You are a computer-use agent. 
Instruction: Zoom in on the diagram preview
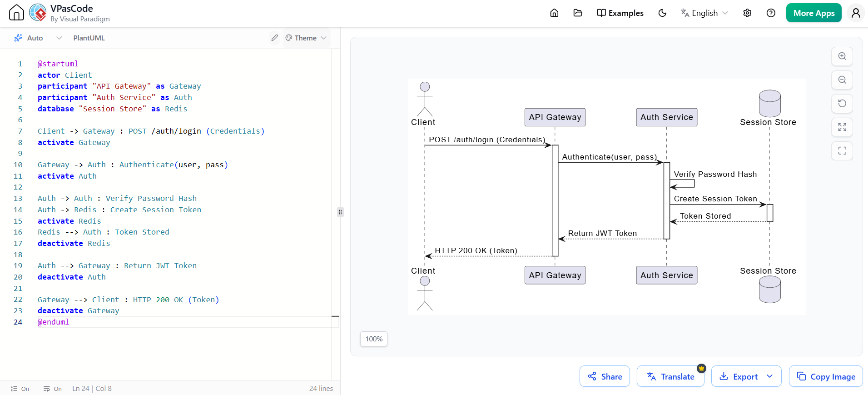click(x=842, y=56)
